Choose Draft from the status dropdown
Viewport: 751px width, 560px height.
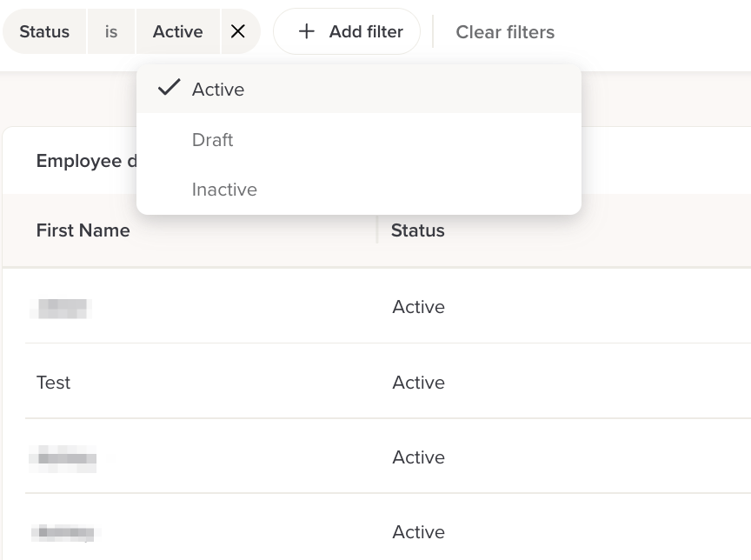coord(213,140)
